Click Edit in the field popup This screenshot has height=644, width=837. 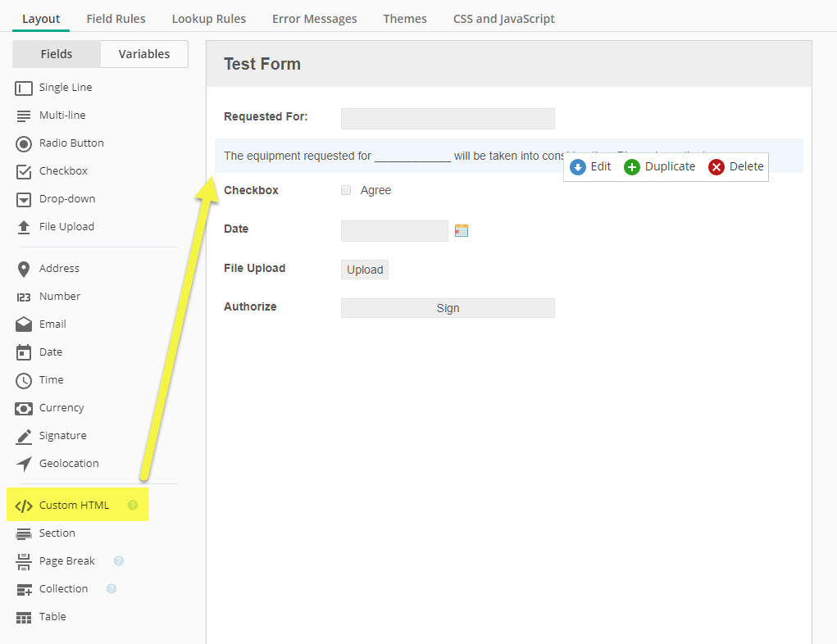(x=591, y=166)
